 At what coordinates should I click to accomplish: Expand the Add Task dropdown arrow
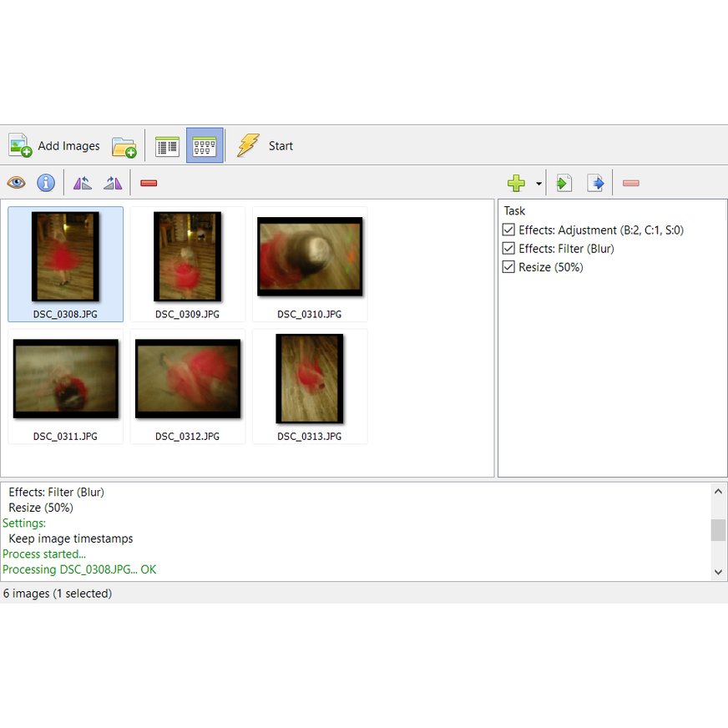[538, 184]
